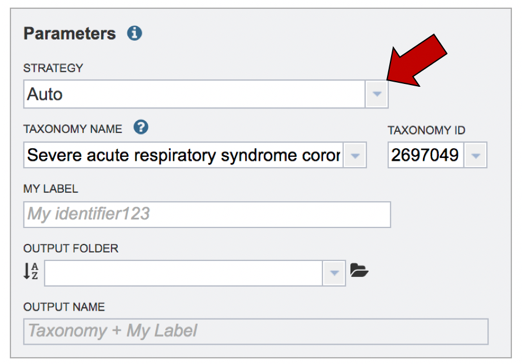Click the TAXONOMY NAME label

point(73,129)
